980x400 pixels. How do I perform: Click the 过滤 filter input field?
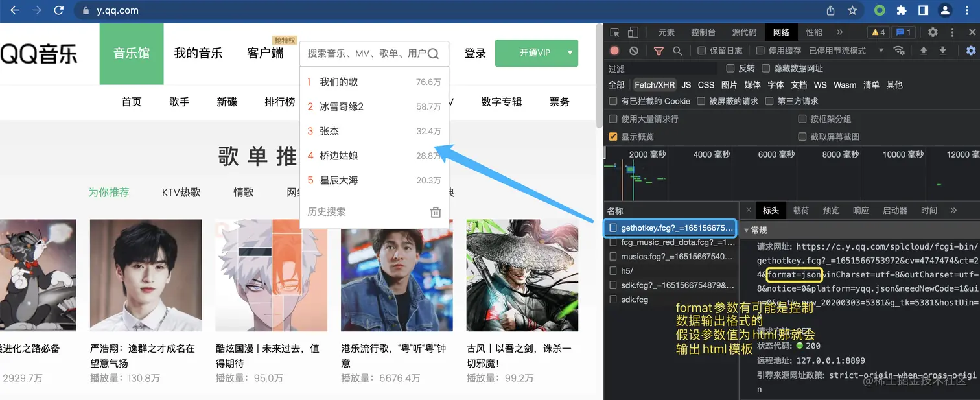tap(662, 68)
